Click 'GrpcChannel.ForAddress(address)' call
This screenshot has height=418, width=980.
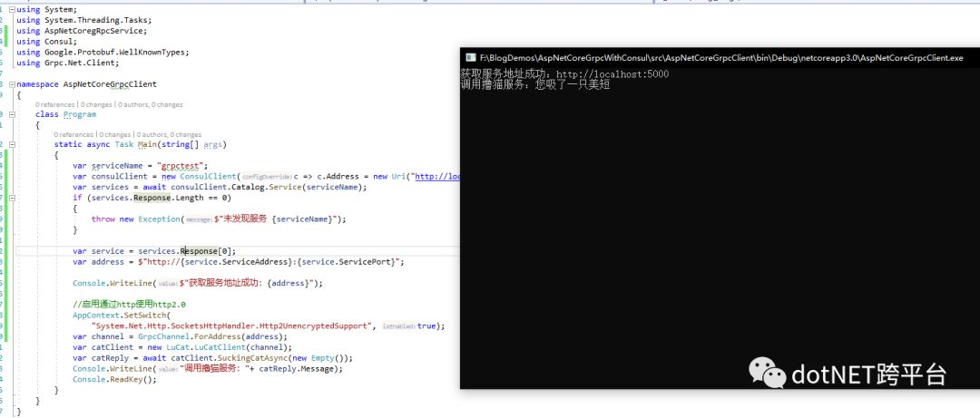coord(212,336)
